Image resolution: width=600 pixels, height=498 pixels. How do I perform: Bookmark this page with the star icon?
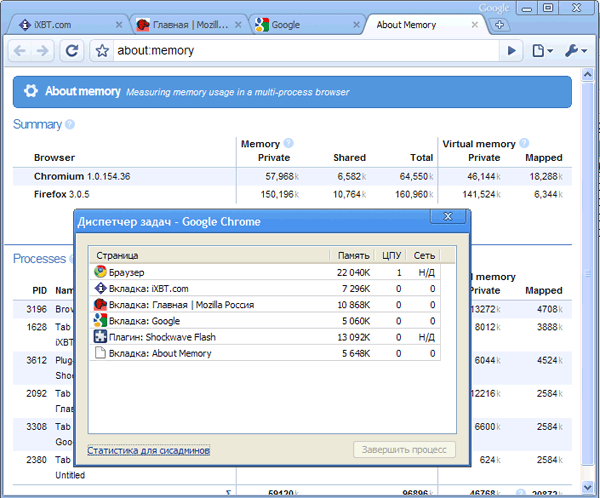click(x=102, y=51)
